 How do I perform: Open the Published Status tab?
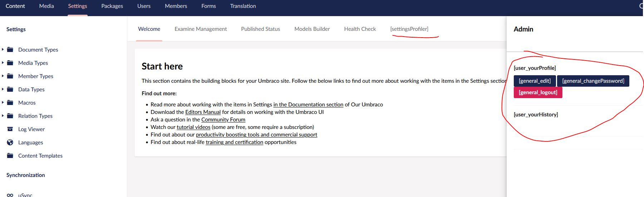tap(260, 29)
